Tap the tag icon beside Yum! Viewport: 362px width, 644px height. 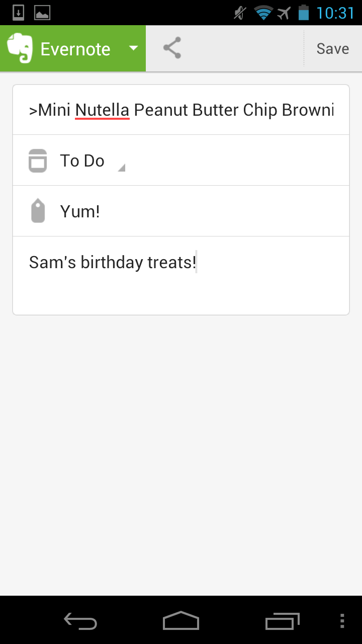38,211
